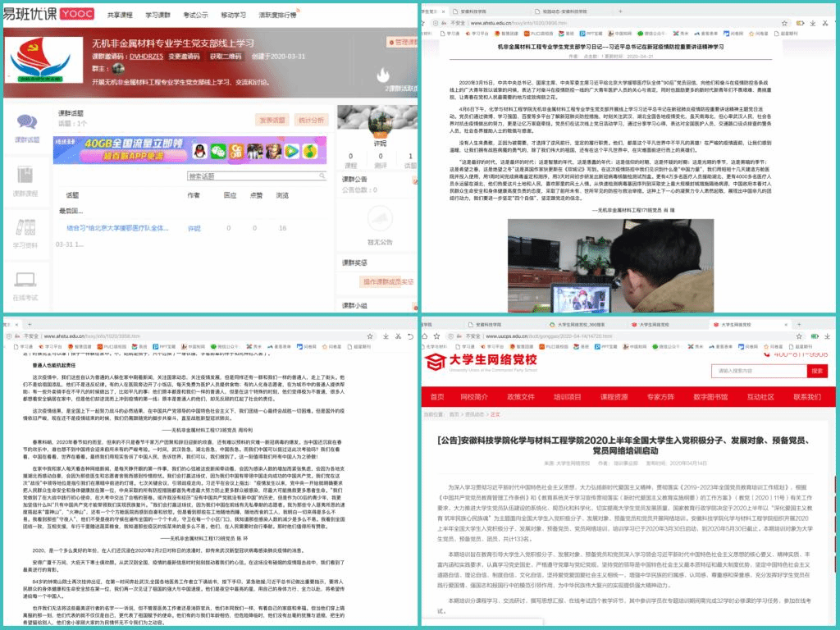840x630 pixels.
Task: Open the 考试公示 menu in YOOC header
Action: (195, 15)
